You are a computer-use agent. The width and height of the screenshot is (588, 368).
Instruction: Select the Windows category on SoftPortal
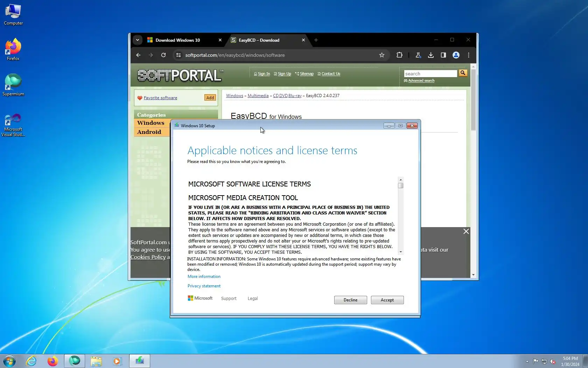pyautogui.click(x=151, y=123)
